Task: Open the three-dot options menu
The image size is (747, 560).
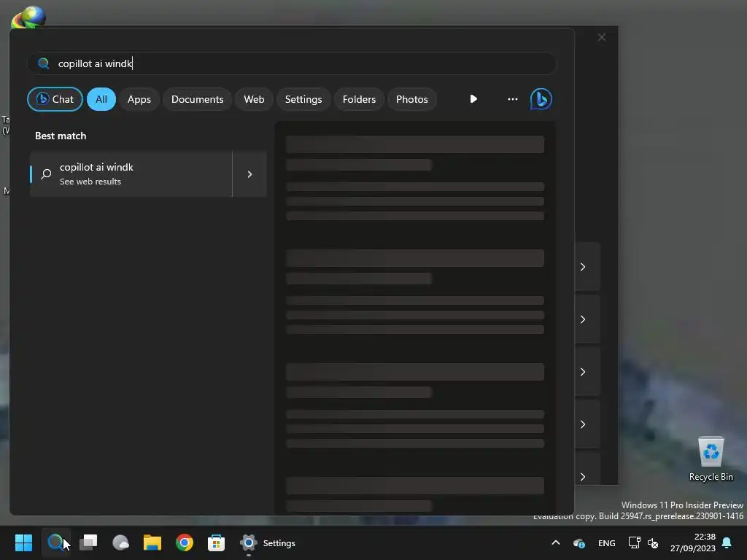Action: tap(513, 99)
